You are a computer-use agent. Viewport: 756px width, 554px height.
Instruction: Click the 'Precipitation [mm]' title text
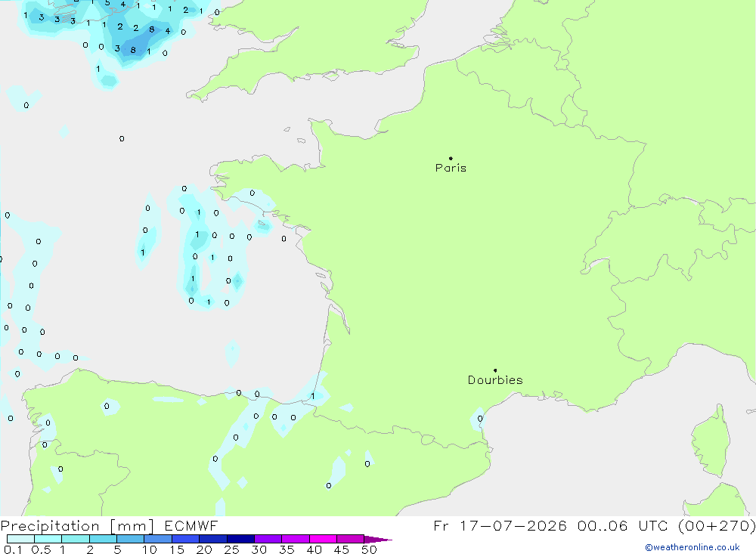(77, 526)
